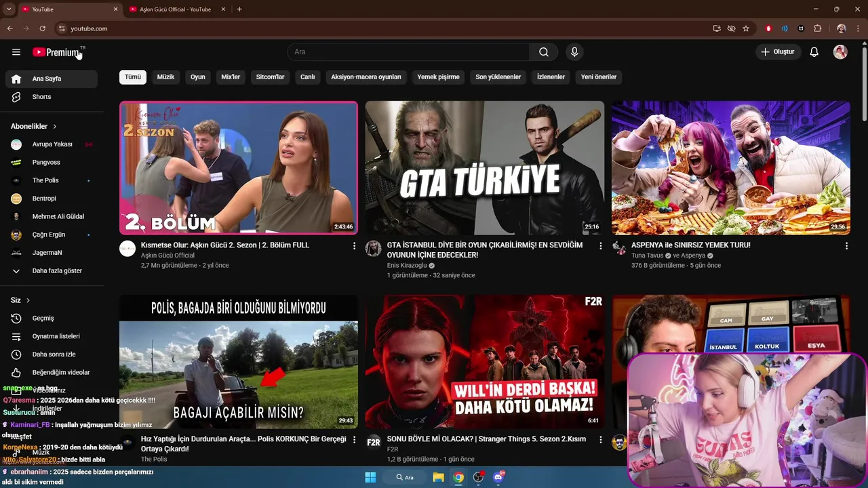Image resolution: width=868 pixels, height=488 pixels.
Task: Select Son yüklenenler filter chip
Action: click(x=498, y=77)
